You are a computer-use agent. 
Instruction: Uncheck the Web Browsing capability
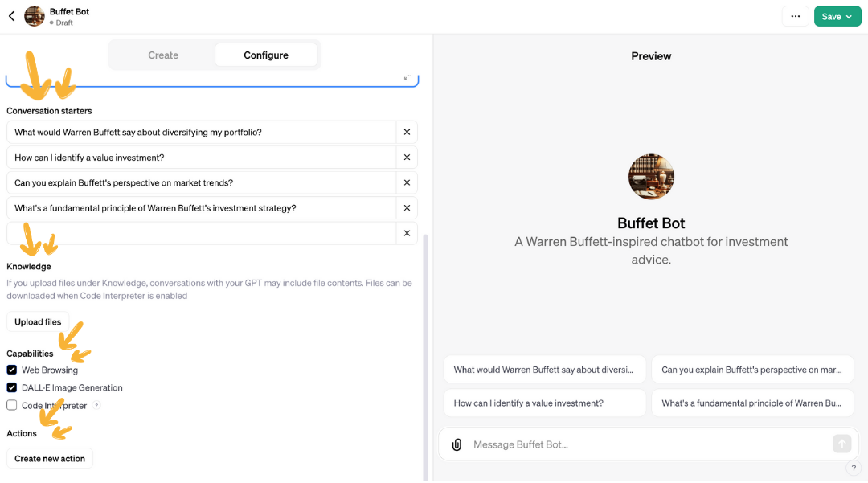pos(11,370)
